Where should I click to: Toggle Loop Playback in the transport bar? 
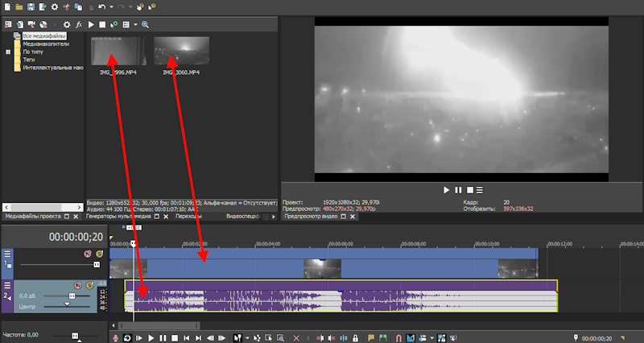127,338
